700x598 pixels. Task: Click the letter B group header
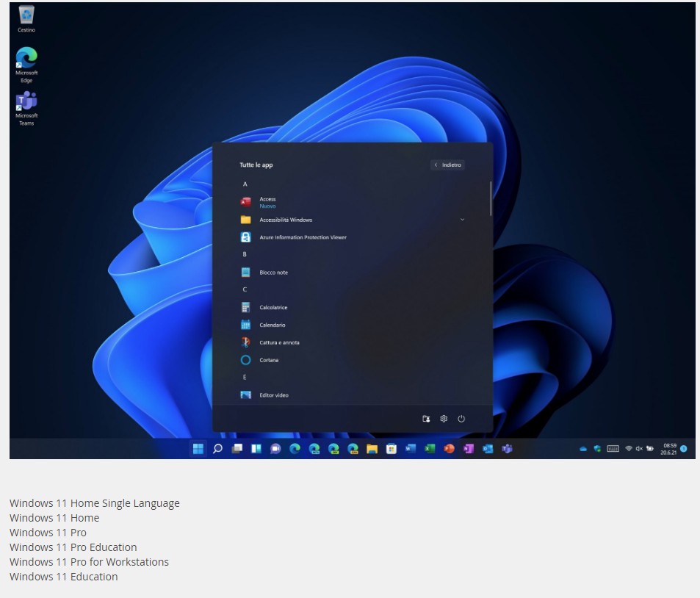(245, 254)
